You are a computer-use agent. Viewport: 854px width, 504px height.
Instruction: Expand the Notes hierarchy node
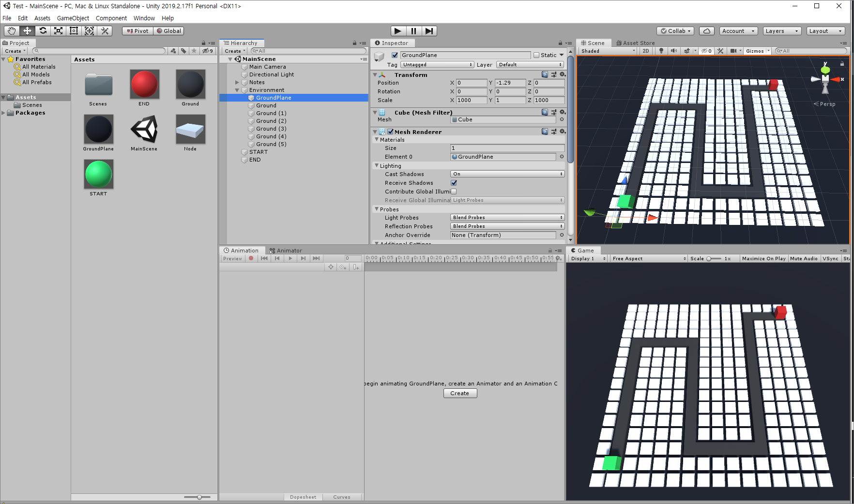click(237, 82)
